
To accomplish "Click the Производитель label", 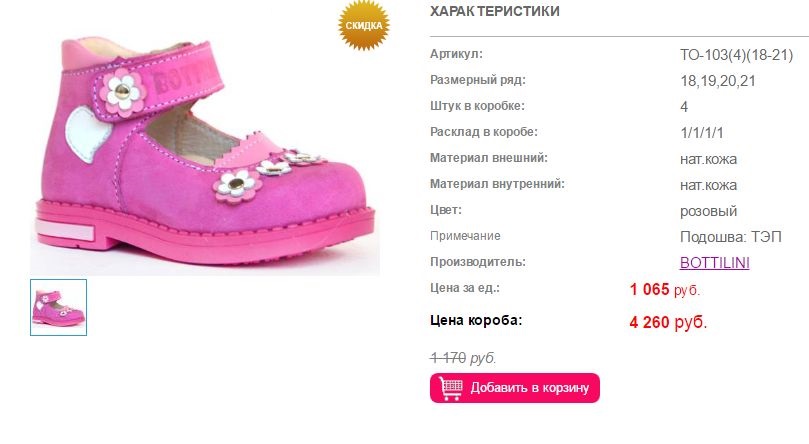I will point(478,262).
